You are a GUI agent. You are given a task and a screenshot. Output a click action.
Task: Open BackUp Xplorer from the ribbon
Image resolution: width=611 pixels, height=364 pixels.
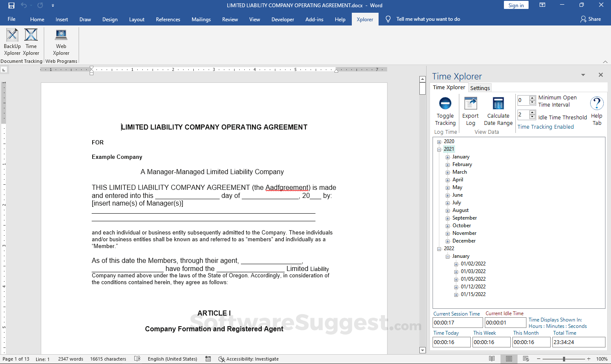coord(12,41)
